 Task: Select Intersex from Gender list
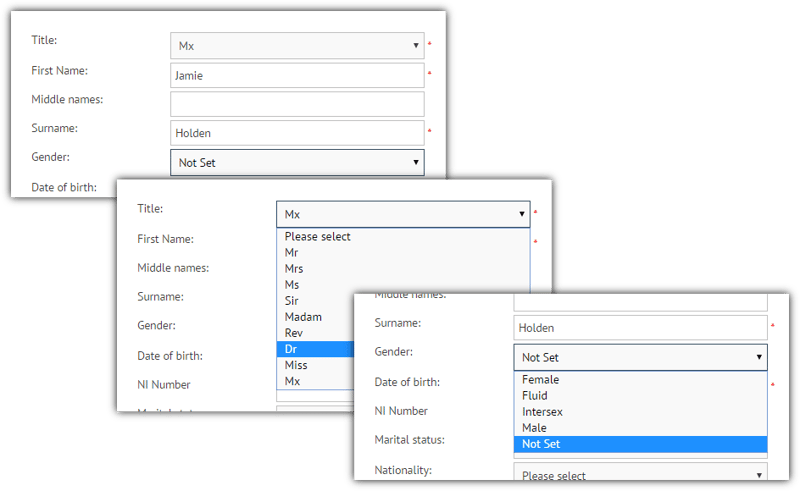pyautogui.click(x=640, y=412)
